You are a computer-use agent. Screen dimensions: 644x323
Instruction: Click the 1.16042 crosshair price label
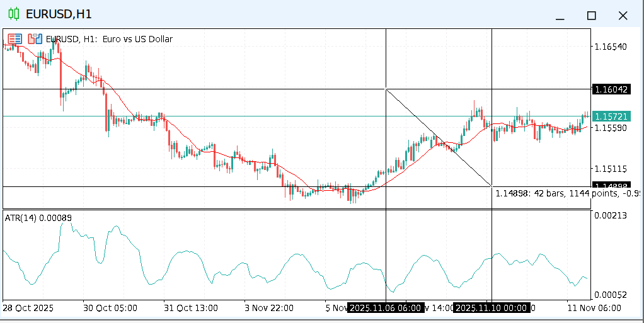point(611,89)
